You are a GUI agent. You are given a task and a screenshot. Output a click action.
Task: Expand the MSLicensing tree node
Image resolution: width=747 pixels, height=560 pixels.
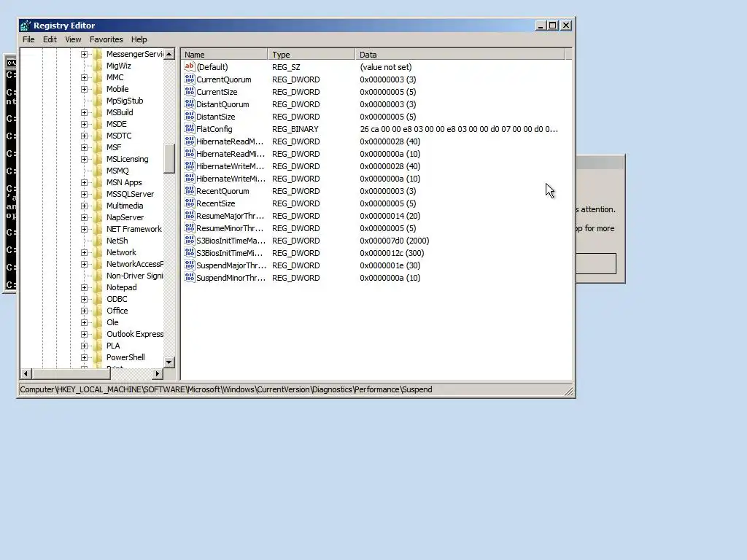[x=85, y=159]
